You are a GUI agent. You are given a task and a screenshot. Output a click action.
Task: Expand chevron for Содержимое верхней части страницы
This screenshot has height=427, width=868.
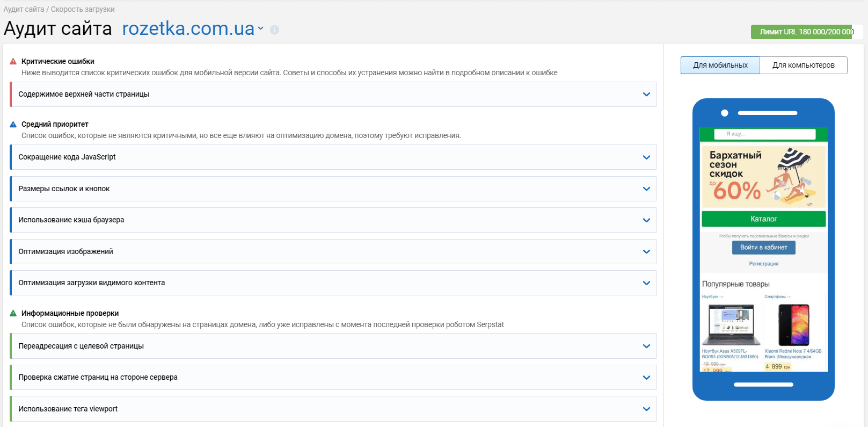646,95
